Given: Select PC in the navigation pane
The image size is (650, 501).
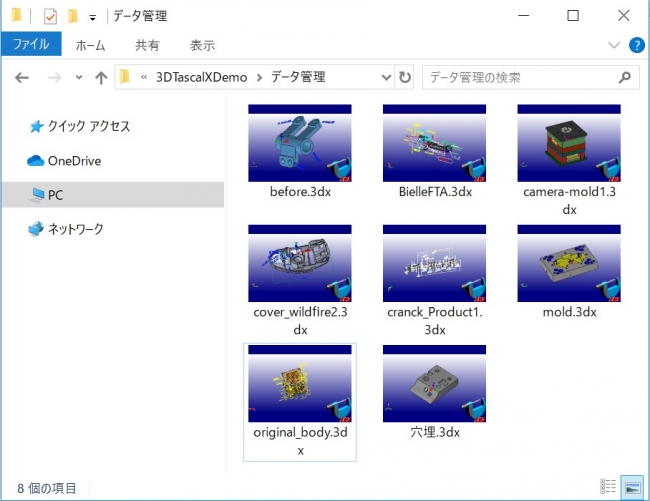Looking at the screenshot, I should 113,195.
